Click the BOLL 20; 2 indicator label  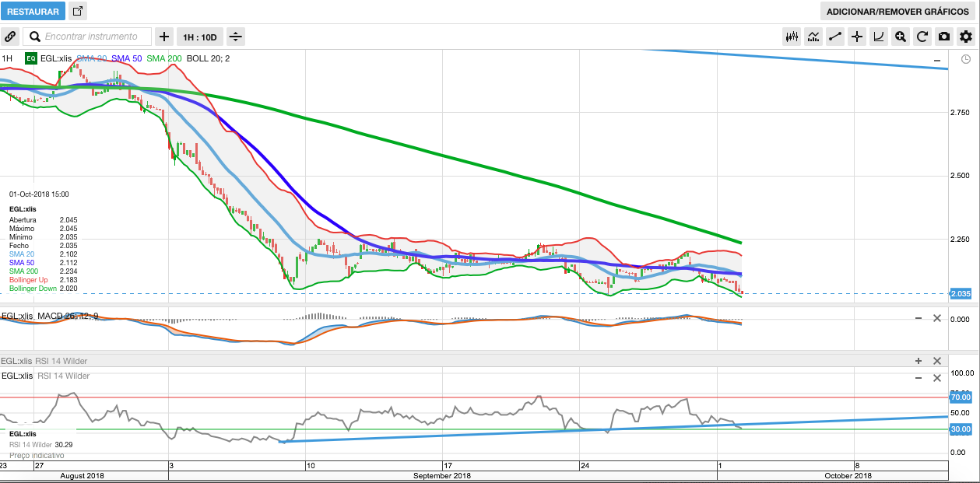(x=207, y=58)
